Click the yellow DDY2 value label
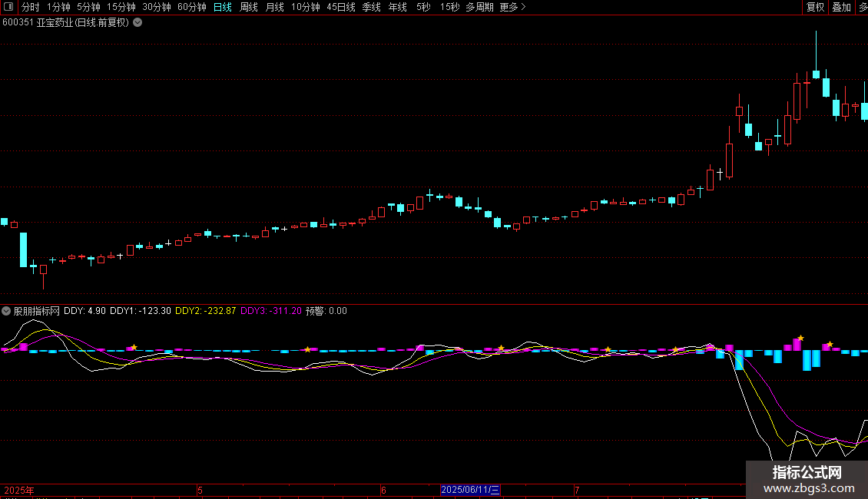Viewport: 868px width, 499px height. click(205, 311)
